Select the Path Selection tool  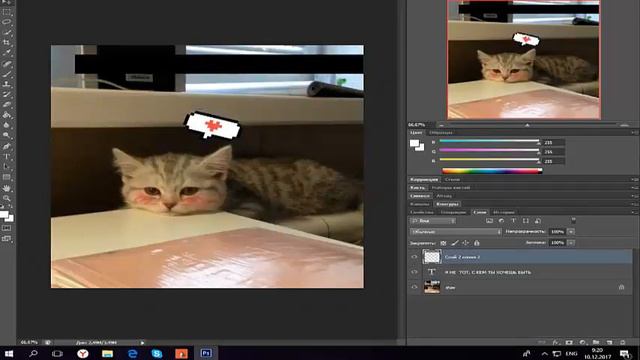(x=7, y=167)
